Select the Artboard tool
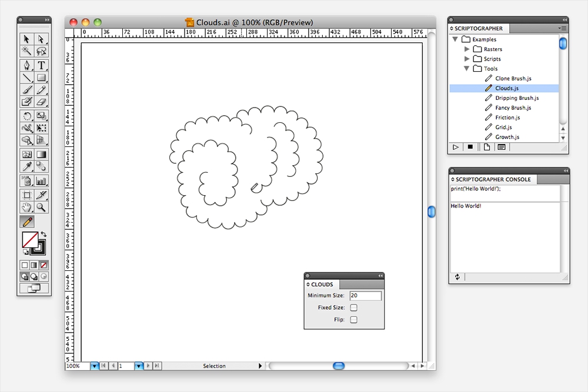The width and height of the screenshot is (588, 392). [26, 195]
